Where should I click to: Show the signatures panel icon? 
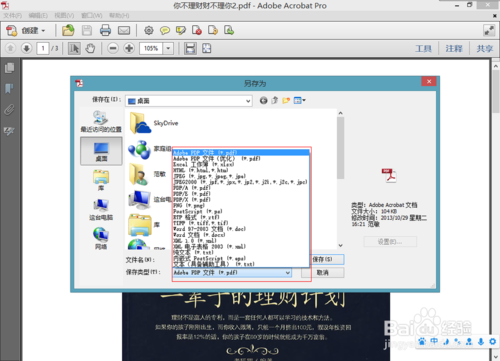[x=9, y=131]
